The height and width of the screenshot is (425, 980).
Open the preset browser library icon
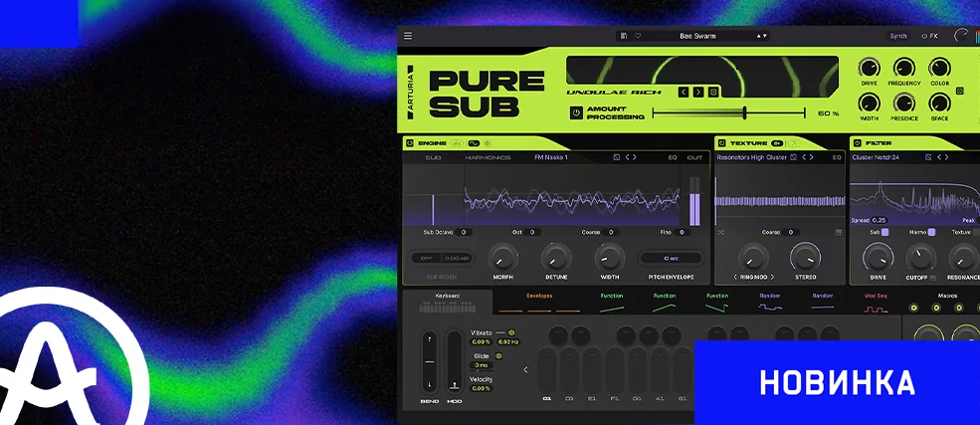pos(624,36)
